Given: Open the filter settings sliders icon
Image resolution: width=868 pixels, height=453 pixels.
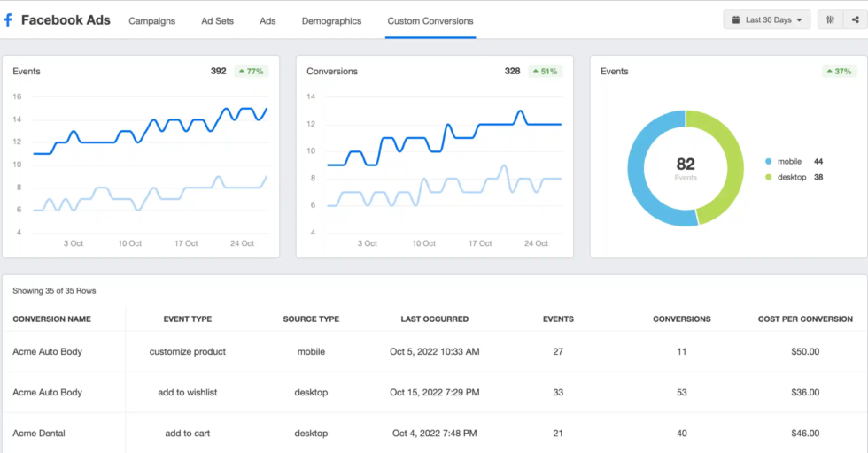Looking at the screenshot, I should (x=830, y=20).
